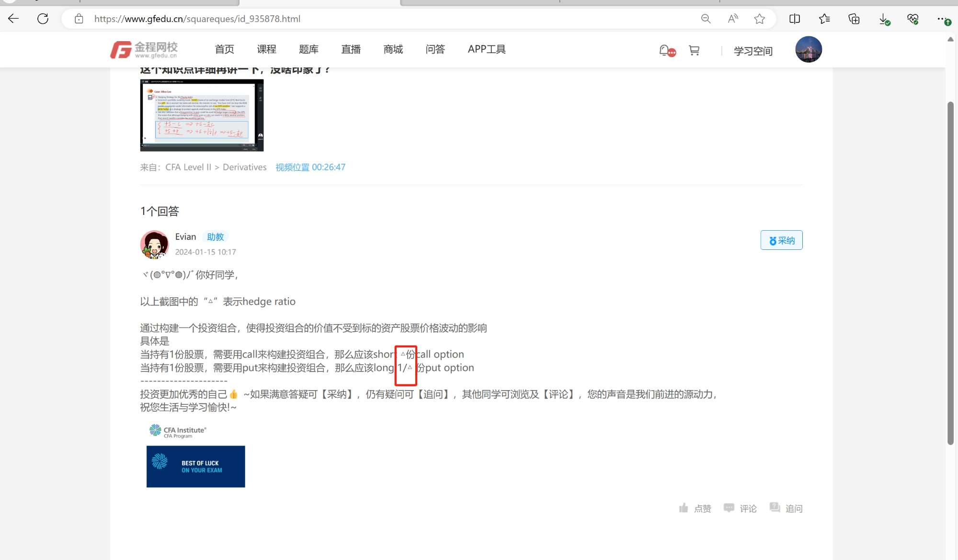This screenshot has width=958, height=560.
Task: Click 追问 to ask follow-up
Action: 786,508
